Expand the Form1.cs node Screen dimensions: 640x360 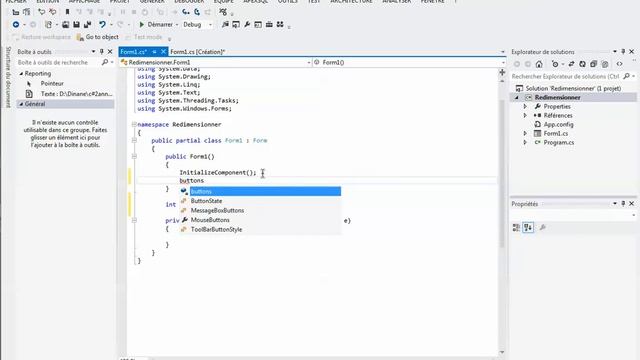coord(525,133)
